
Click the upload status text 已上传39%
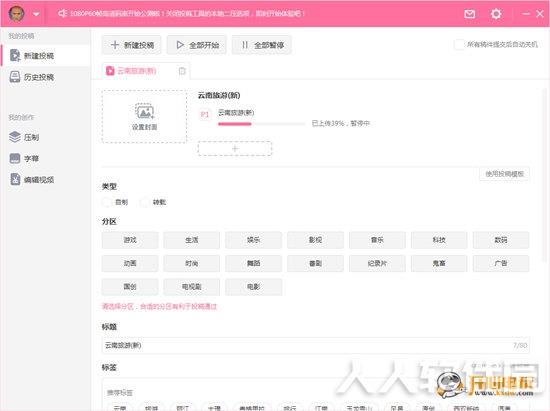point(341,123)
